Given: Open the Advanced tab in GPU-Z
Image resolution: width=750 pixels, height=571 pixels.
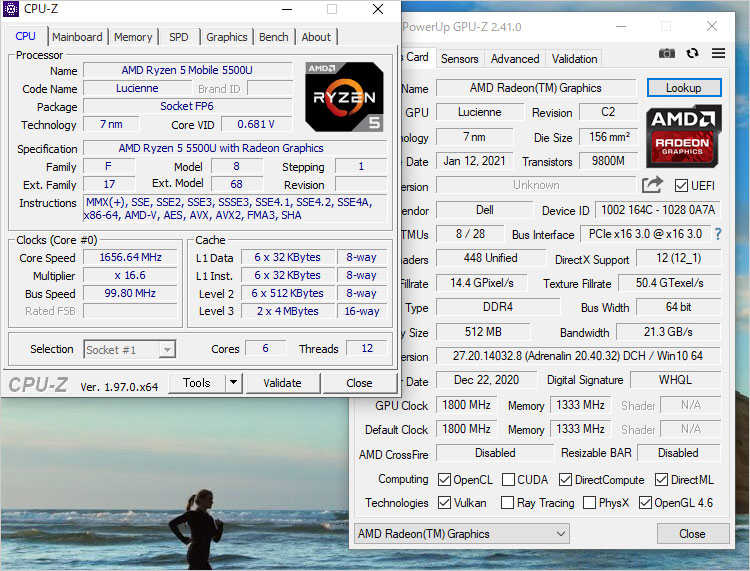Looking at the screenshot, I should [515, 59].
